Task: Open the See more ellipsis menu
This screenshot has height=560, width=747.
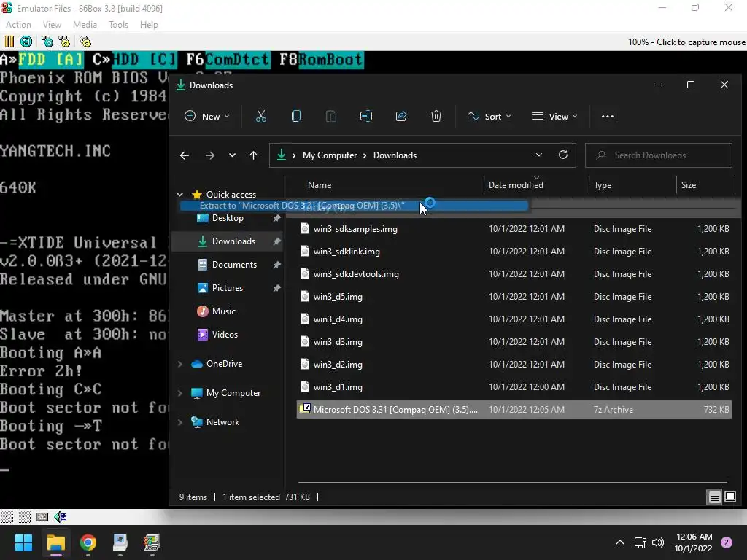Action: click(608, 116)
